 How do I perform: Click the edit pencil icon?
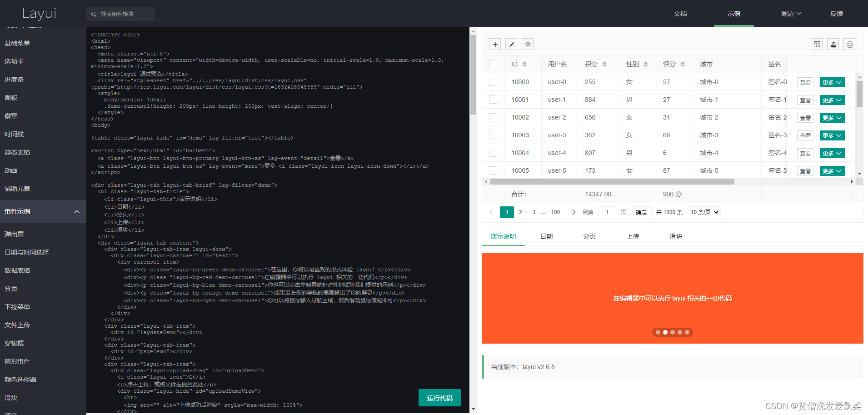click(x=511, y=44)
